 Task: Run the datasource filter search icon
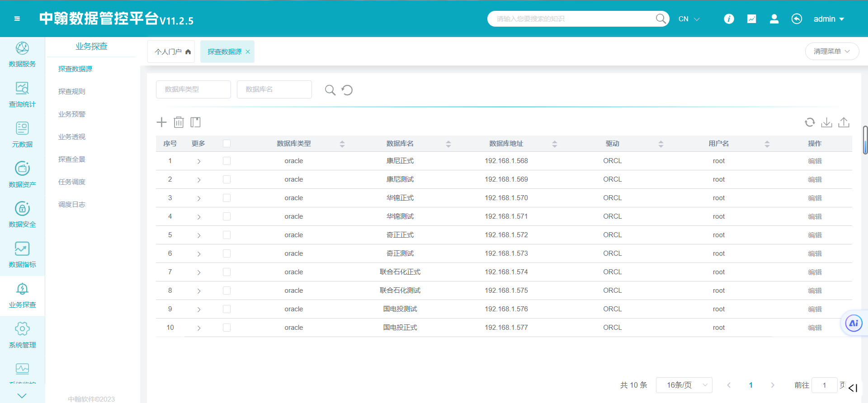pyautogui.click(x=330, y=90)
